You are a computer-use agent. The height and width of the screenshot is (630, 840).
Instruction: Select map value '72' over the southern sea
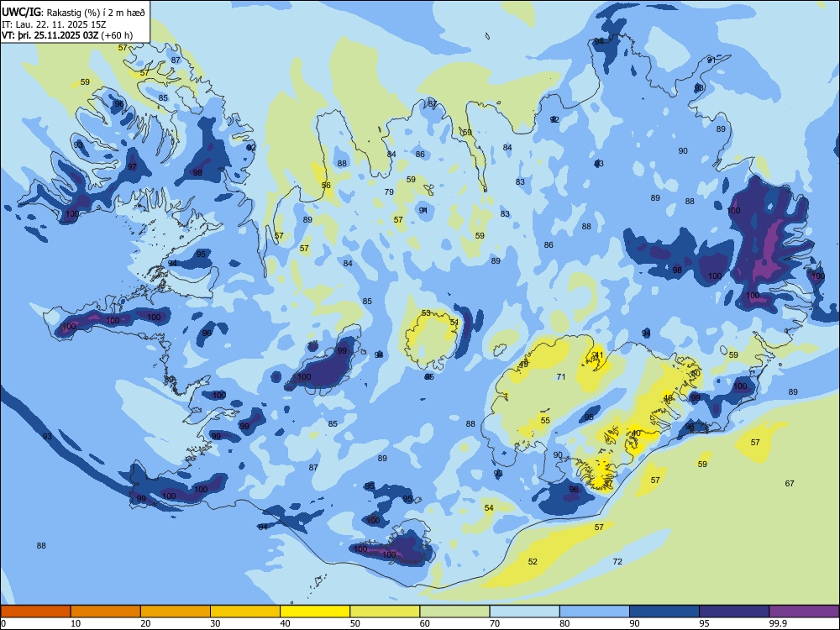(617, 561)
